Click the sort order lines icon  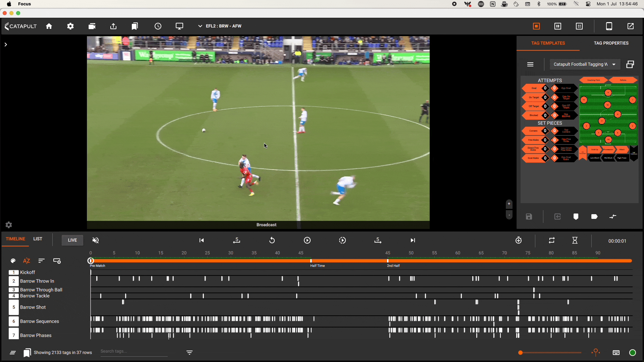point(41,261)
